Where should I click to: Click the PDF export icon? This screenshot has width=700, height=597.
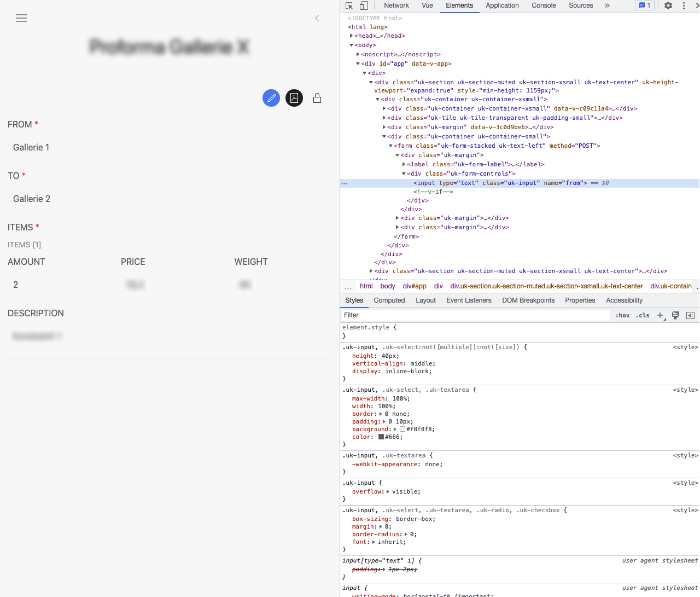coord(294,98)
